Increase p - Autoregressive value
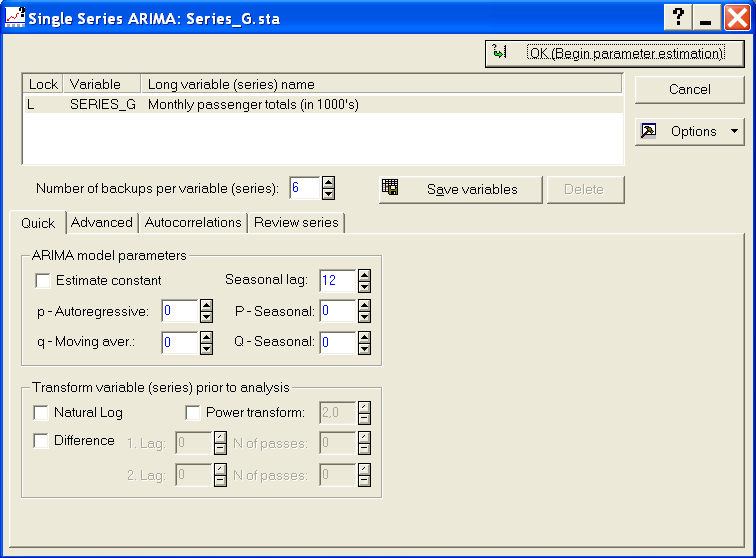 click(206, 305)
